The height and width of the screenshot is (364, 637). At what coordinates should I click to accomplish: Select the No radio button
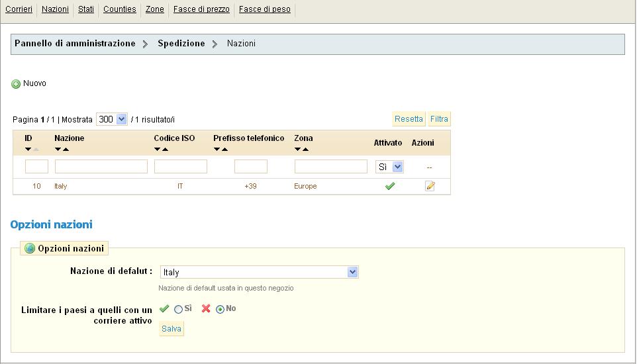click(220, 309)
